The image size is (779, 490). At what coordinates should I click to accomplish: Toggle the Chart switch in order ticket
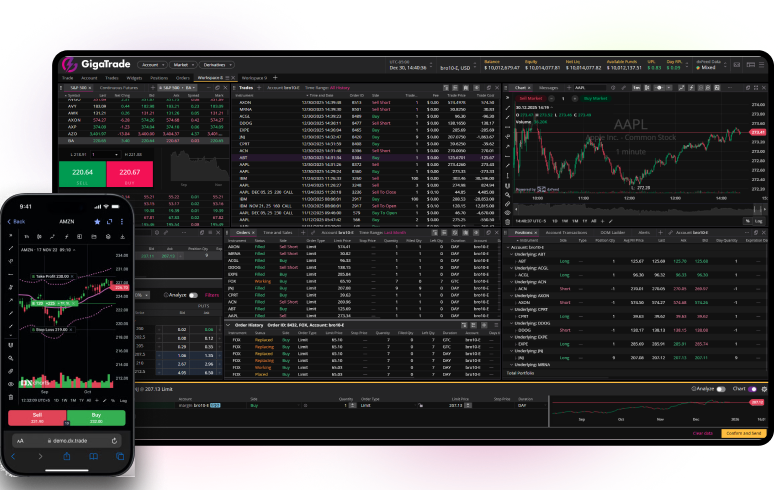(753, 389)
